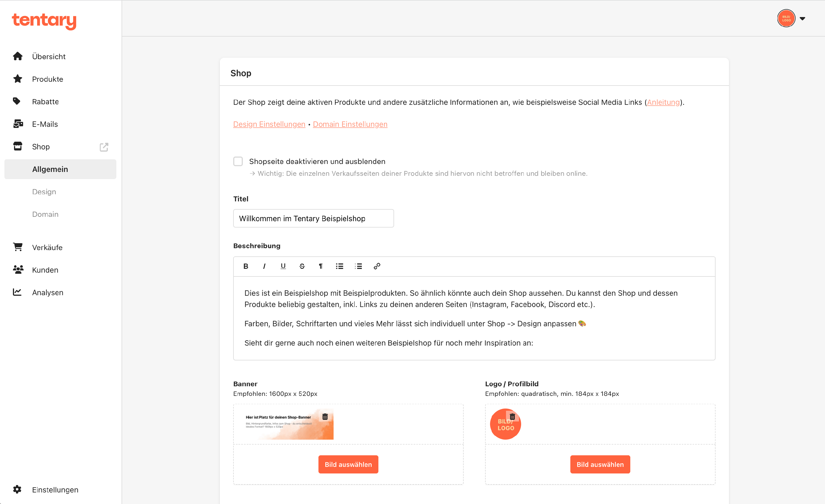825x504 pixels.
Task: Insert a bulleted list
Action: pyautogui.click(x=340, y=266)
